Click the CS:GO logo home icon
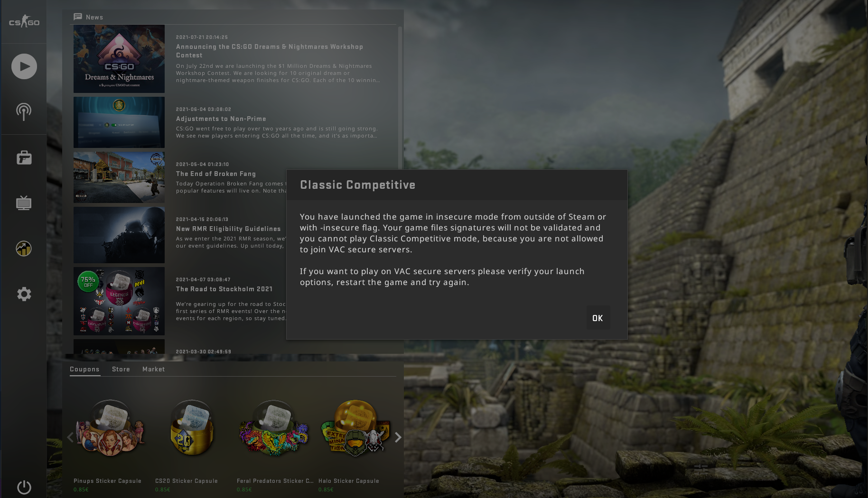 24,21
